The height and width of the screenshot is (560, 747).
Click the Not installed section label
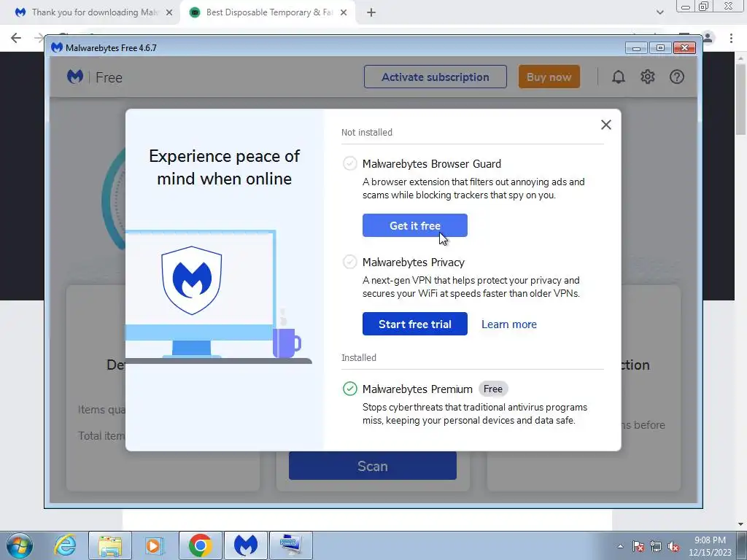pos(367,133)
